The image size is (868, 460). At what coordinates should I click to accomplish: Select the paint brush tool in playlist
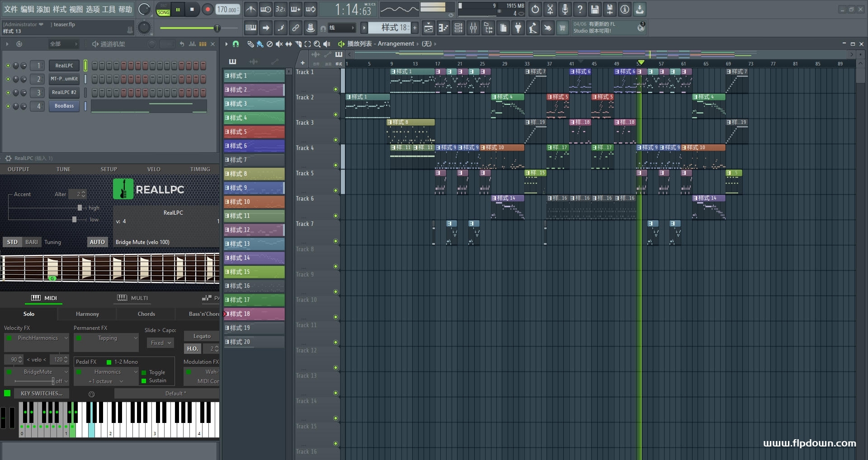[260, 44]
